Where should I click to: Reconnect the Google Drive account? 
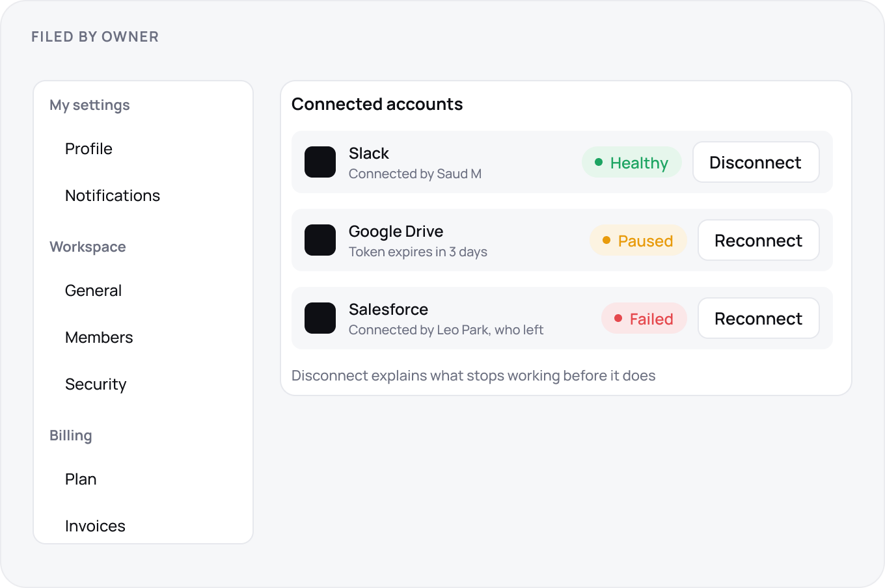coord(758,240)
